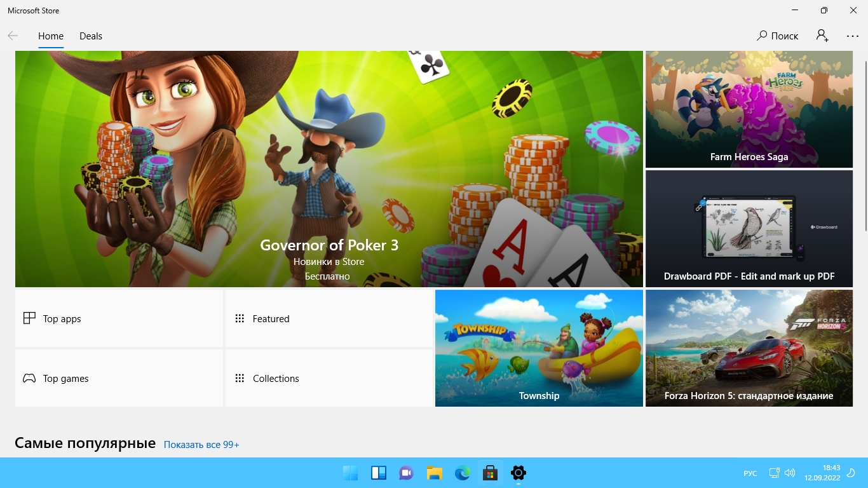Restore down the Microsoft Store window
This screenshot has height=488, width=868.
(x=824, y=10)
